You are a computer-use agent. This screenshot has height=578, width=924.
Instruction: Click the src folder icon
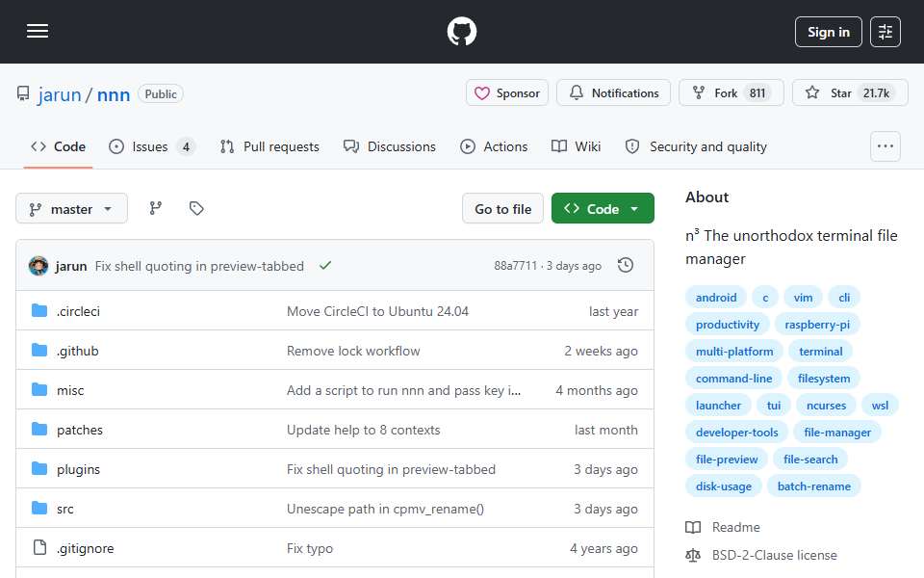coord(39,509)
